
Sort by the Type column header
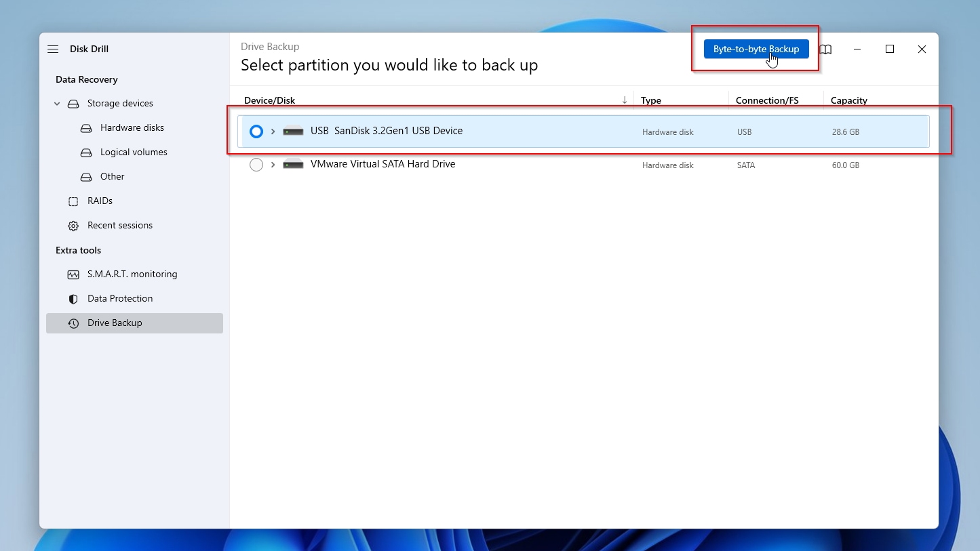click(651, 100)
